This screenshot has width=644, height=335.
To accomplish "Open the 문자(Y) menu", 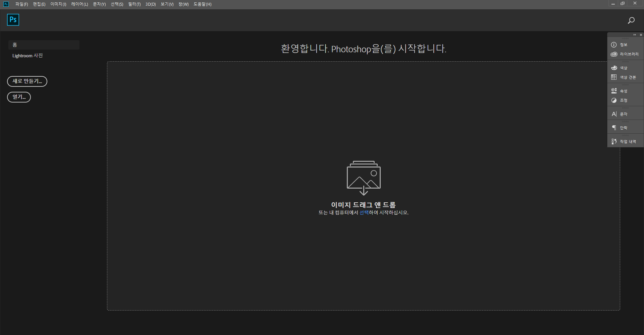I will [x=99, y=4].
